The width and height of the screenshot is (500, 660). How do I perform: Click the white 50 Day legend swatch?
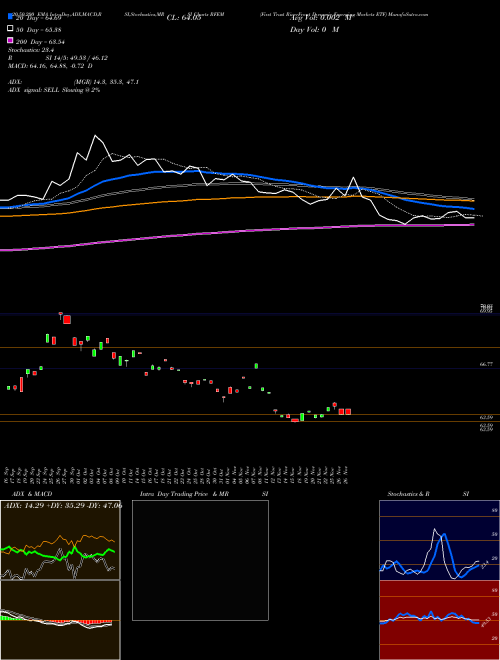(x=10, y=29)
